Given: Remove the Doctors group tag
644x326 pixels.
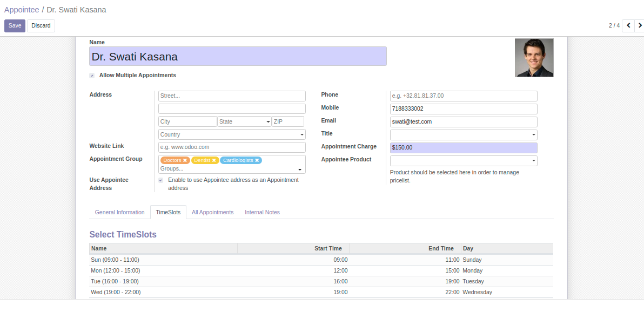Looking at the screenshot, I should click(x=185, y=160).
